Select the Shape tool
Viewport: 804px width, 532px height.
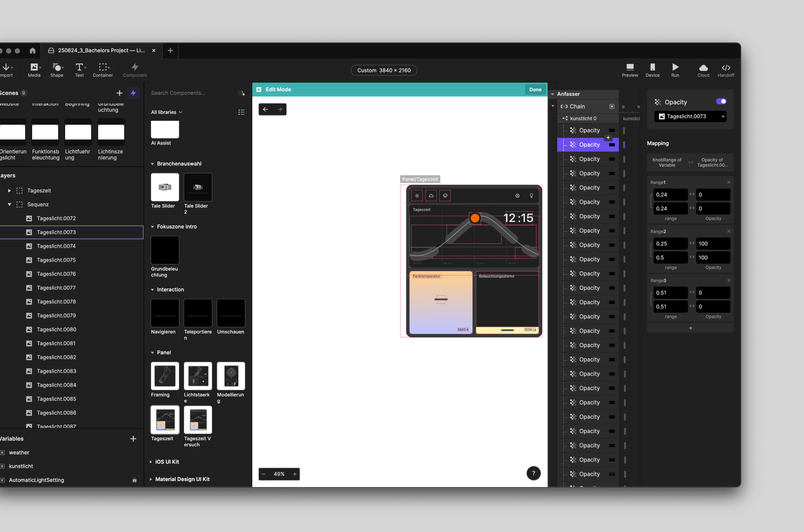click(57, 67)
